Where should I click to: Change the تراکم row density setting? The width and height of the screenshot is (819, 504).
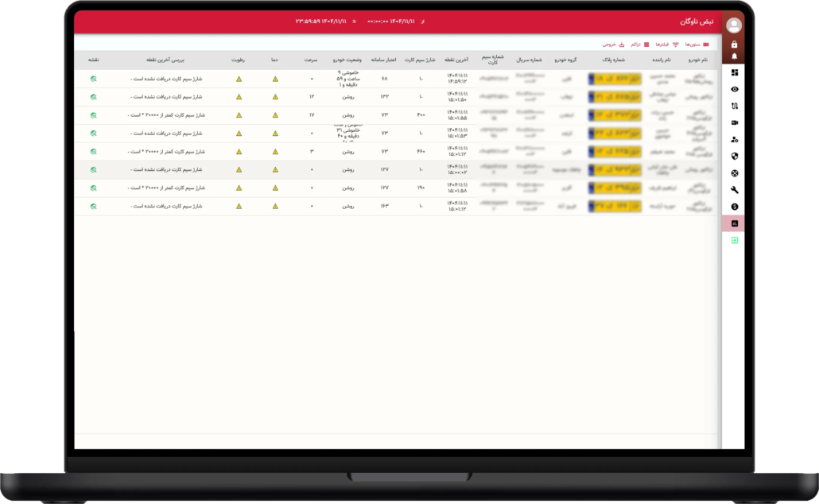click(639, 45)
